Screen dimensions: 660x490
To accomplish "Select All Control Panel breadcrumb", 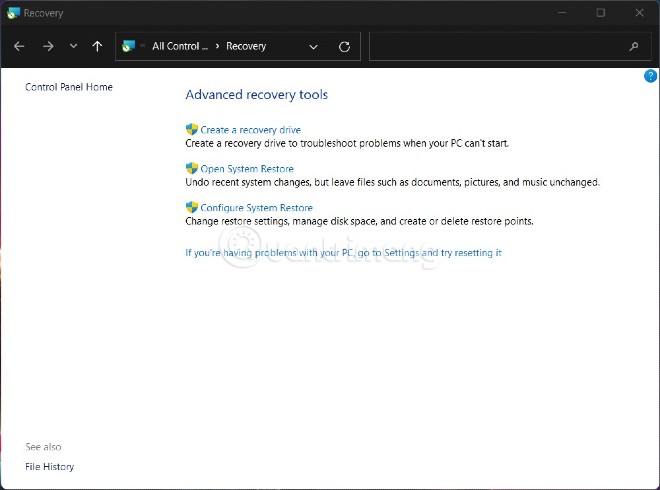I will [180, 46].
